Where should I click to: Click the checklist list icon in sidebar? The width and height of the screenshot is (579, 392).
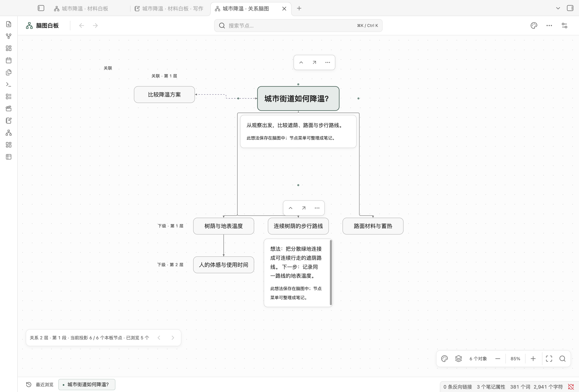click(x=9, y=96)
